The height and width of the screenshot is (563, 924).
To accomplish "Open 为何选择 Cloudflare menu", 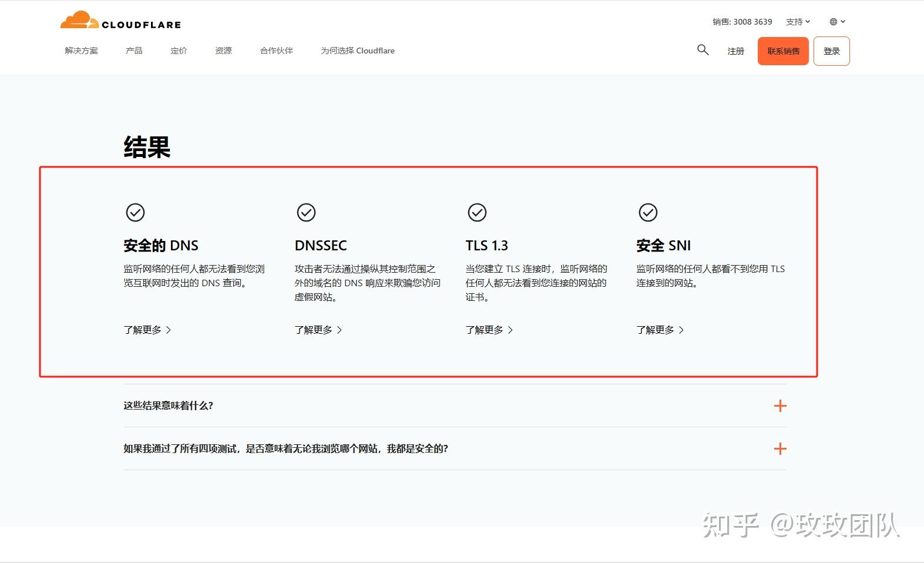I will tap(358, 51).
